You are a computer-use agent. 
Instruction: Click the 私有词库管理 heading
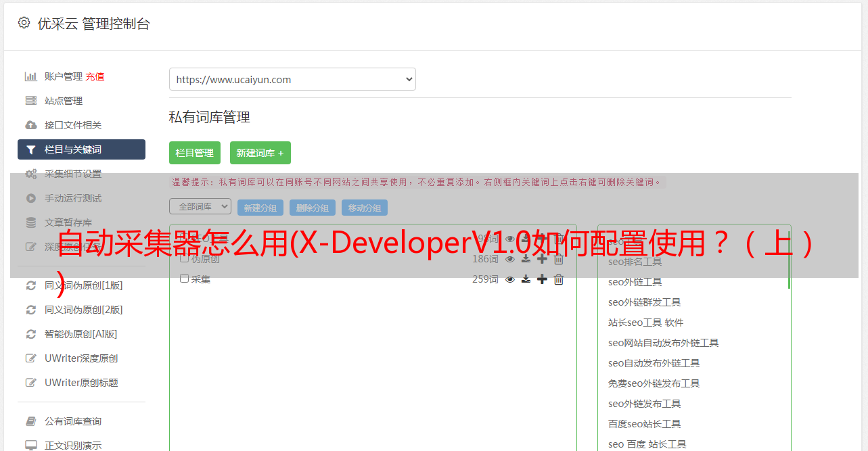point(210,118)
